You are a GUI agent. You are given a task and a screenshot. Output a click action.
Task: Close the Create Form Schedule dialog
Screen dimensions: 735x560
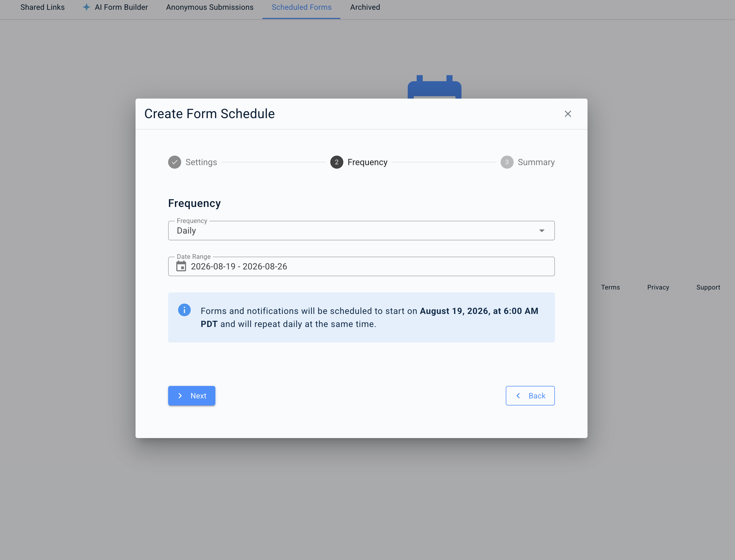[568, 114]
